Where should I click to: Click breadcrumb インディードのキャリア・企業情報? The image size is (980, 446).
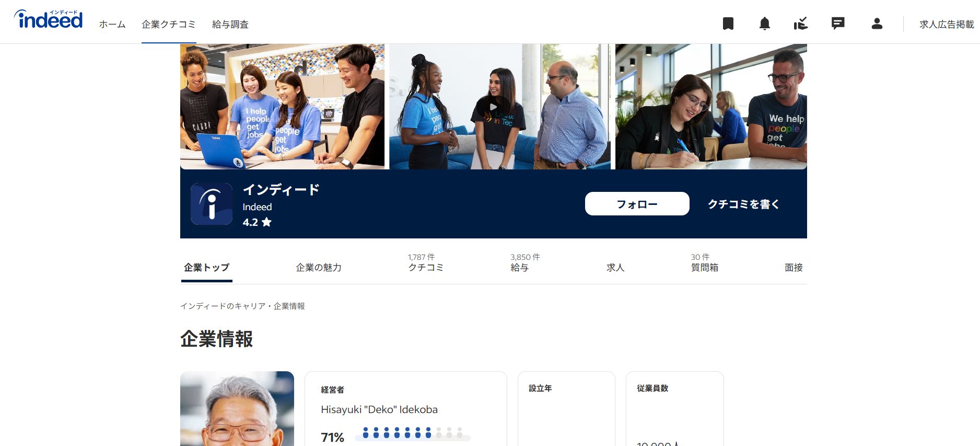242,306
